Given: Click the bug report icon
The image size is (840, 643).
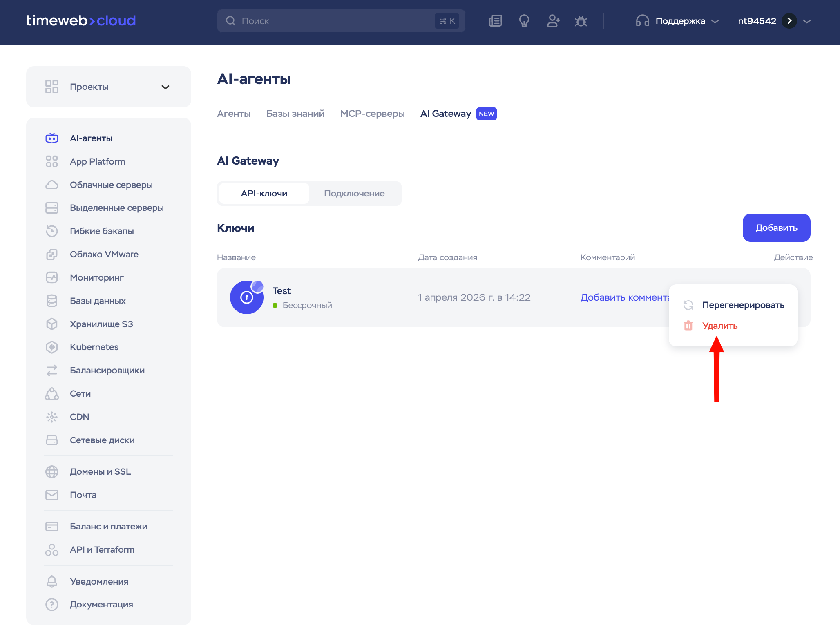Looking at the screenshot, I should [x=581, y=21].
